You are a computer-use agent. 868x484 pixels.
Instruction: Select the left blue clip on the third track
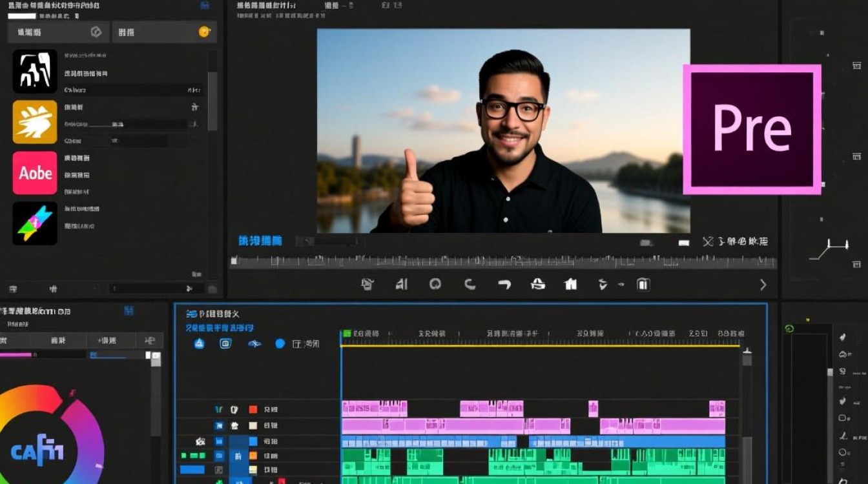429,441
